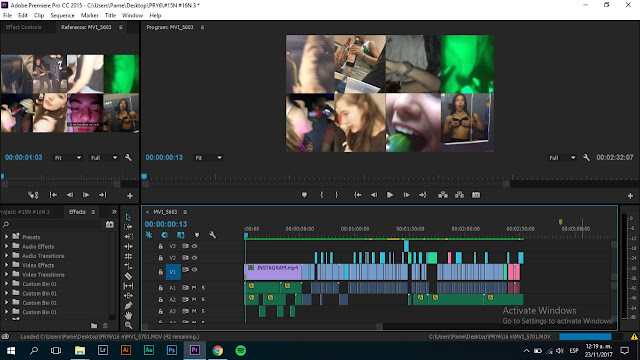Solo audio track A2
Viewport: 640px width, 360px height.
point(203,300)
